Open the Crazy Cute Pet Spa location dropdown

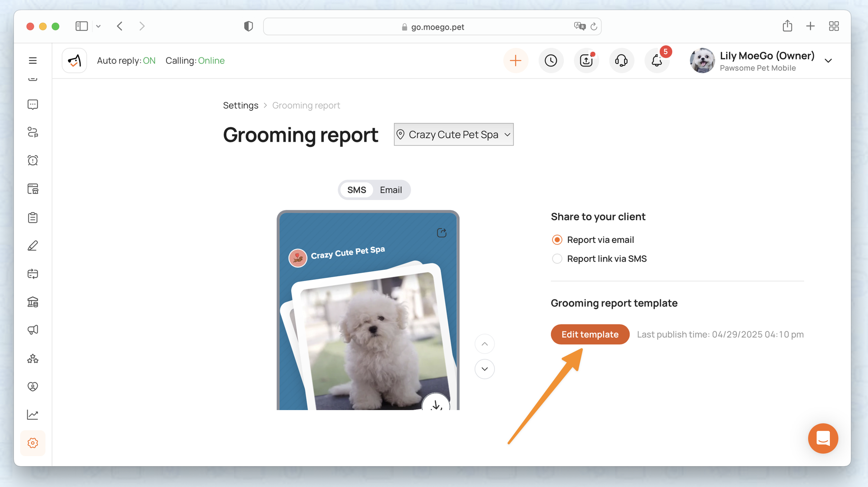pyautogui.click(x=454, y=134)
